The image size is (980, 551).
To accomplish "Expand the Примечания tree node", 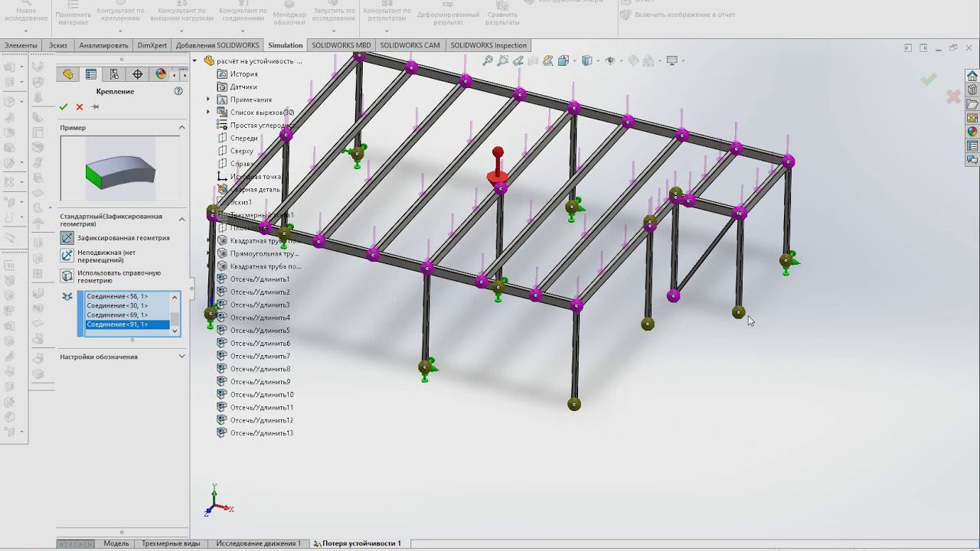I will point(208,99).
